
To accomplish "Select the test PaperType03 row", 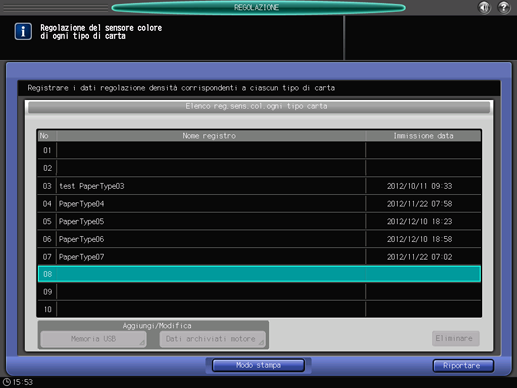I will click(x=259, y=186).
